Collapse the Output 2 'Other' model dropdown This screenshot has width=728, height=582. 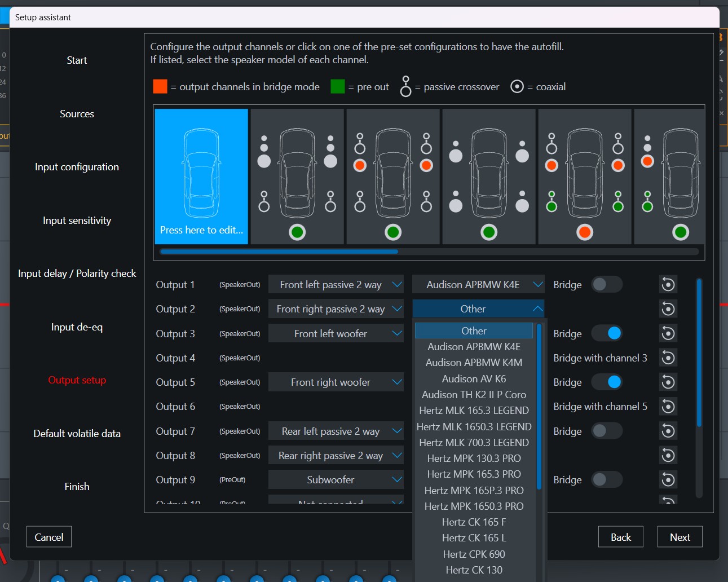(x=478, y=308)
